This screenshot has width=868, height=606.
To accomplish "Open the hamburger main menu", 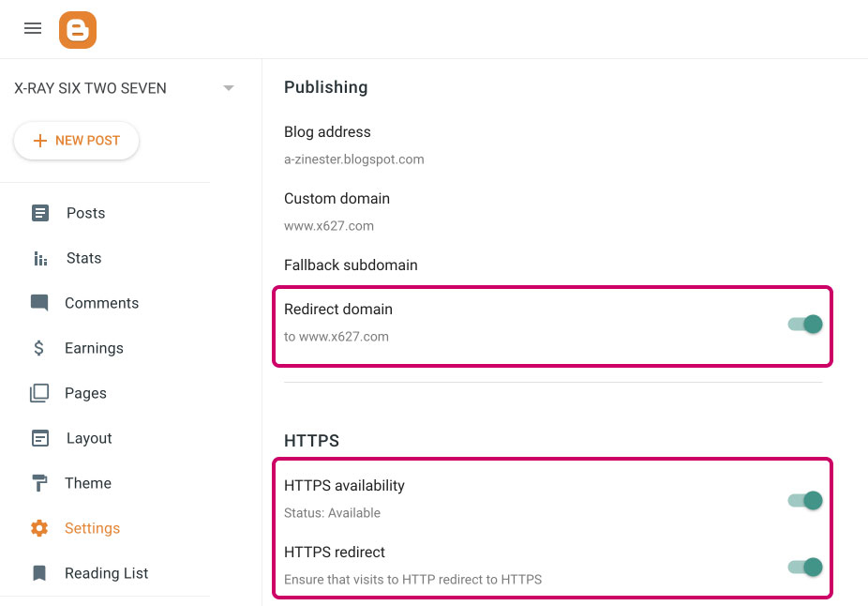I will click(x=33, y=28).
